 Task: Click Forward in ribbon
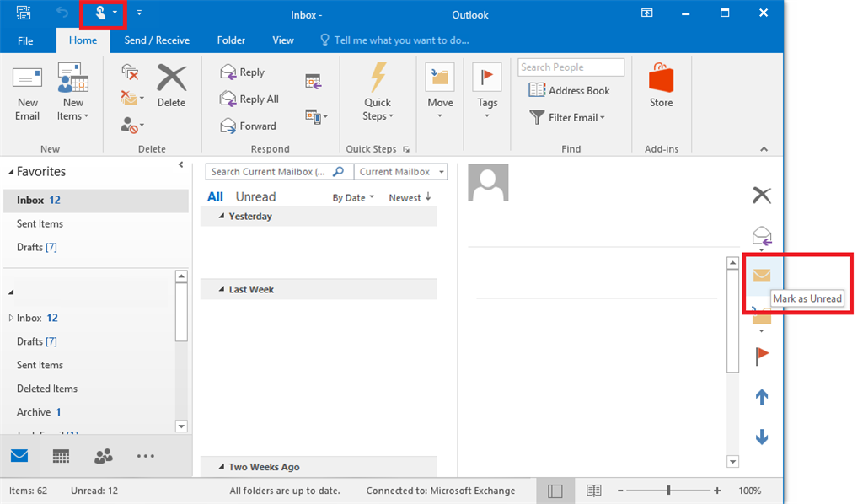point(248,126)
